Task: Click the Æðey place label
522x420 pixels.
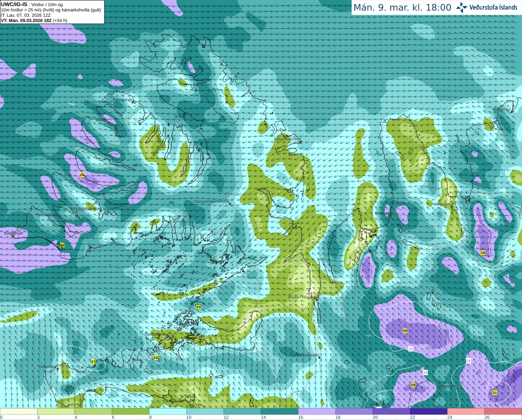Action: (179, 116)
